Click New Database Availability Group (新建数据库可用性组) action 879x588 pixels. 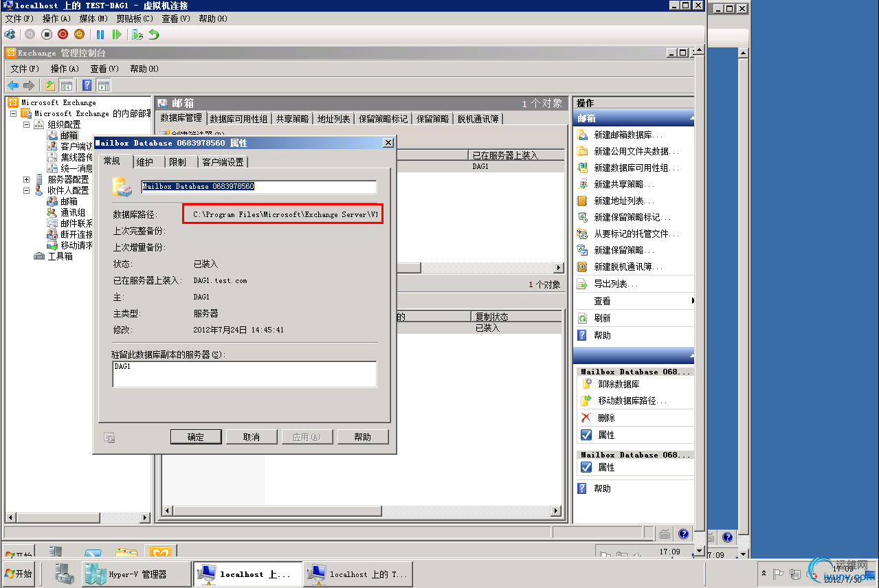[627, 168]
